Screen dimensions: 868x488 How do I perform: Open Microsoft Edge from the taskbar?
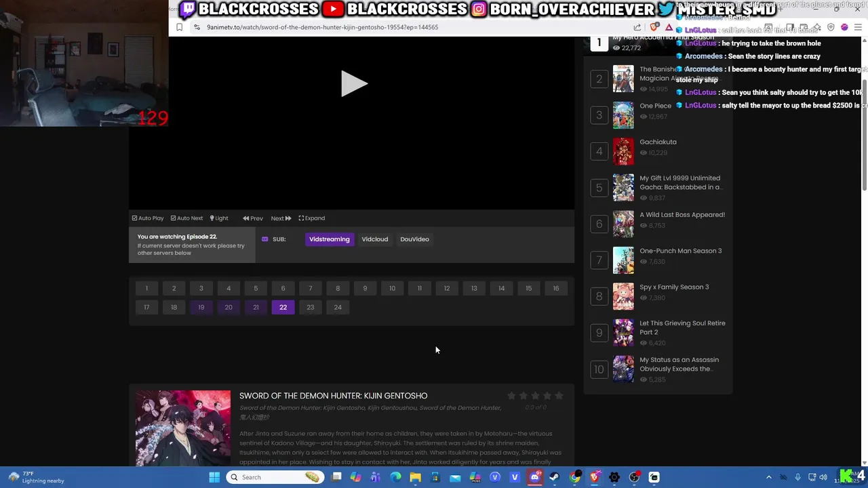pyautogui.click(x=395, y=477)
